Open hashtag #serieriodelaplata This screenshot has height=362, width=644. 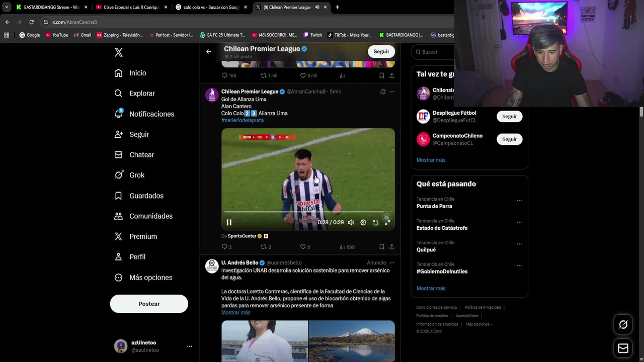click(243, 120)
